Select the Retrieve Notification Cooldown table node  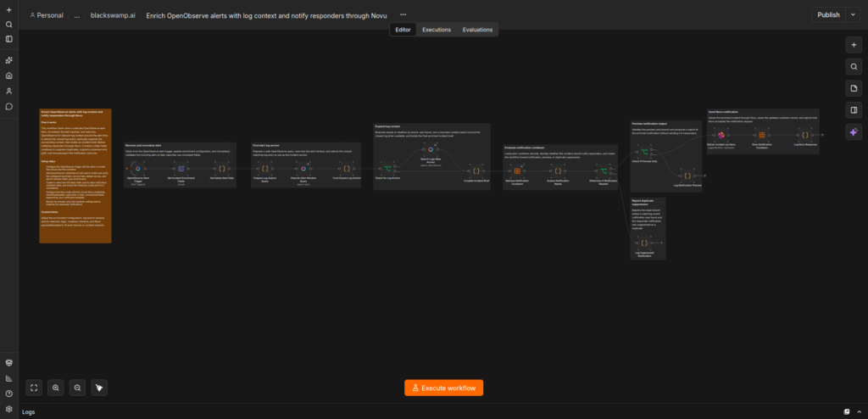(518, 171)
